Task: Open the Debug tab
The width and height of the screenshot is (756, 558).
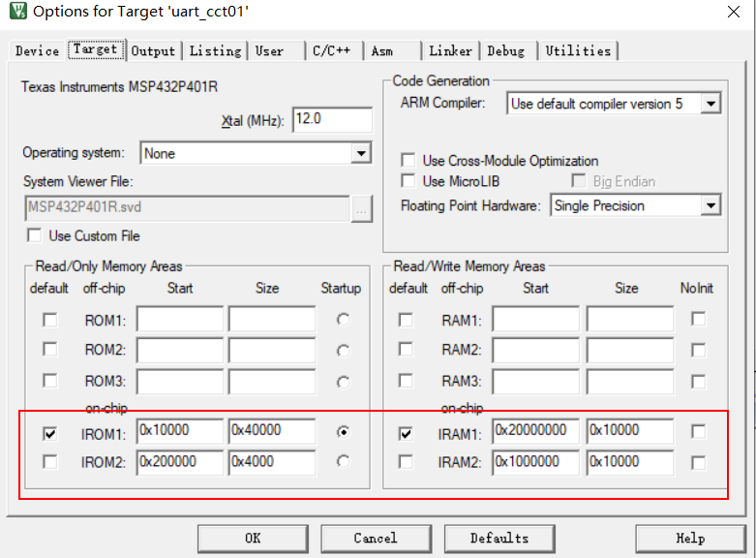Action: 505,50
